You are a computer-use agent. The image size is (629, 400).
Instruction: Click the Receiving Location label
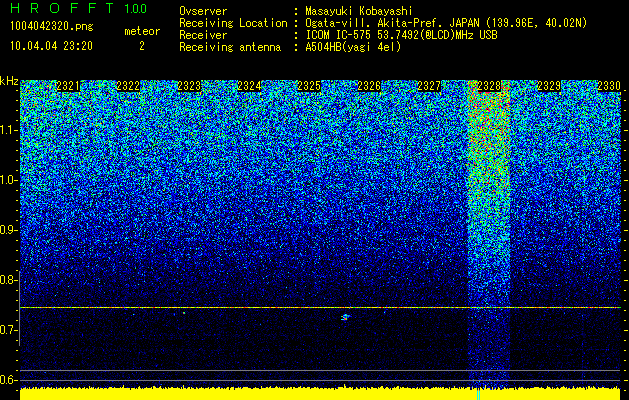233,23
